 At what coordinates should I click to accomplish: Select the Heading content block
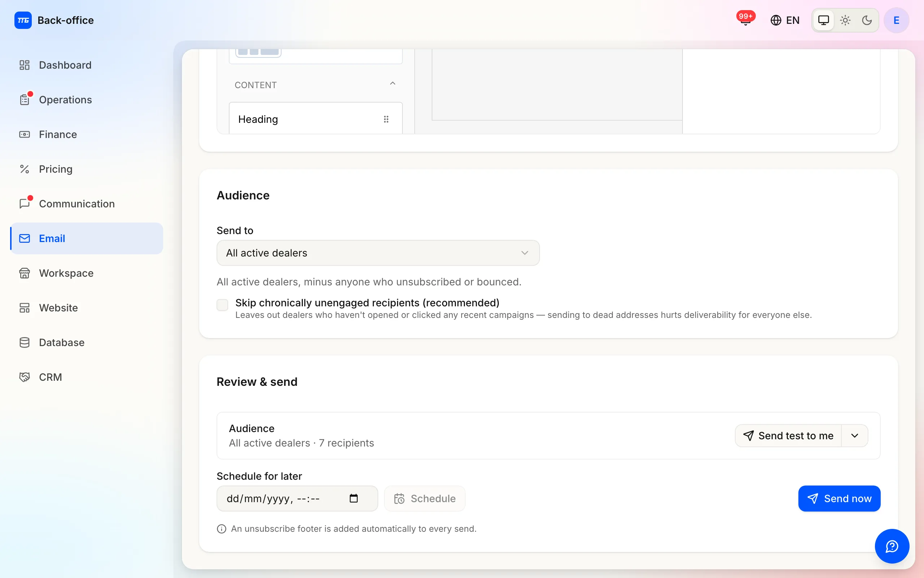316,118
